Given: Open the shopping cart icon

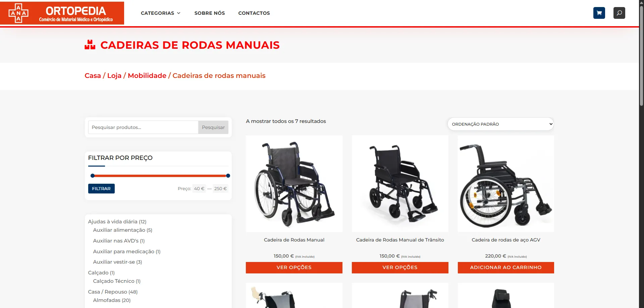Looking at the screenshot, I should point(599,13).
